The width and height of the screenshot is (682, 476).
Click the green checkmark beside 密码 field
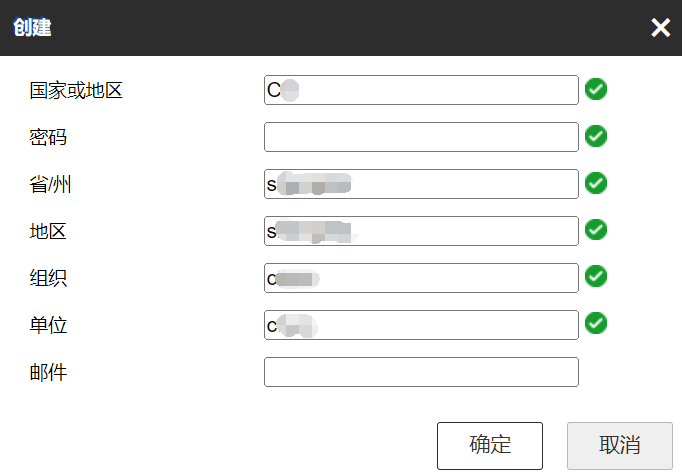(x=596, y=136)
